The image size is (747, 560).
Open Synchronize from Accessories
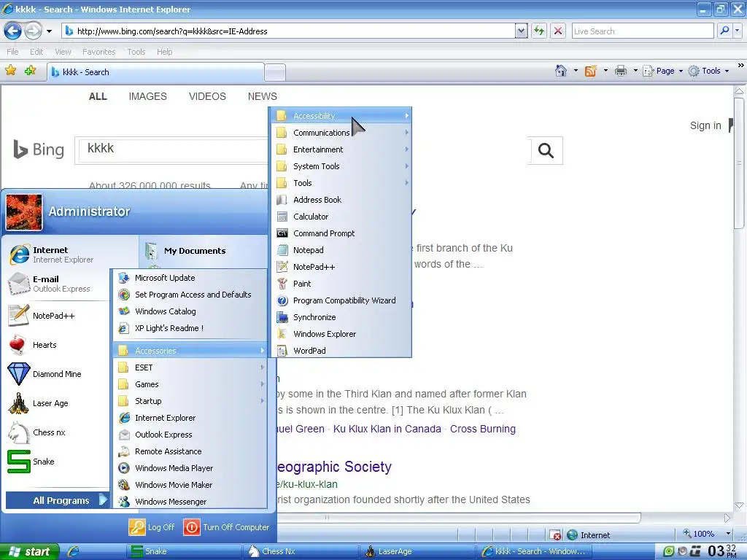tap(341, 317)
